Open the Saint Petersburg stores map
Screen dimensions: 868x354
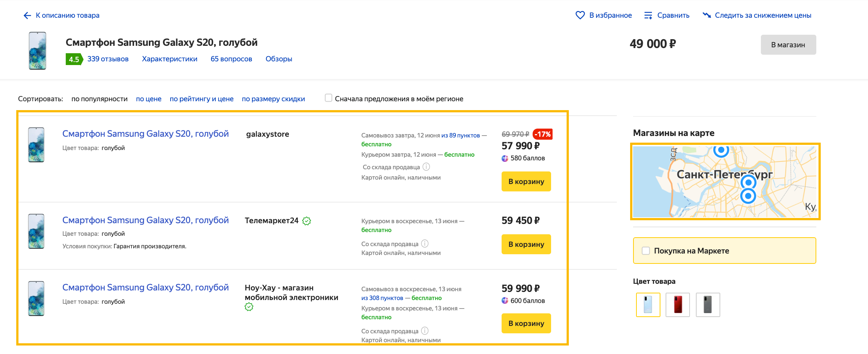pos(725,181)
